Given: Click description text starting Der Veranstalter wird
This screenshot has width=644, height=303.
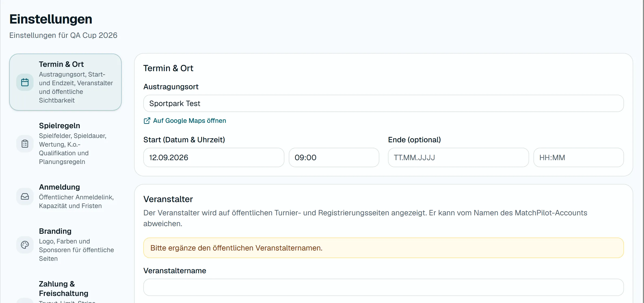Looking at the screenshot, I should 365,218.
